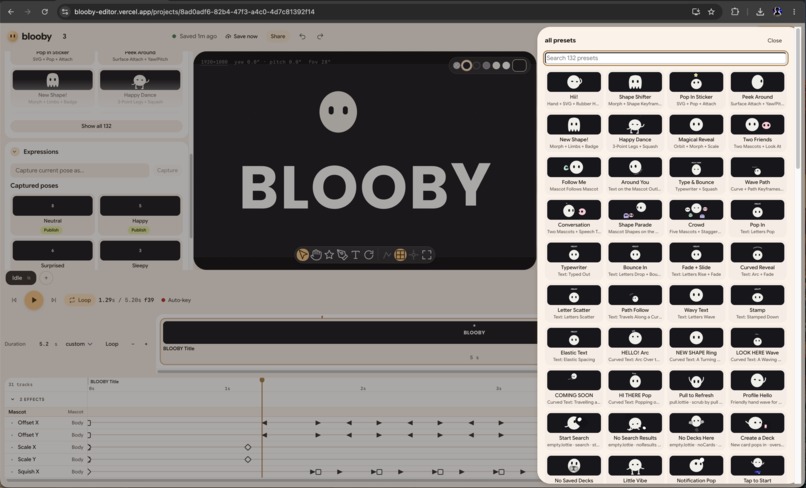Choose the Typewriter preset
Viewport: 806px width, 488px height.
pyautogui.click(x=574, y=260)
